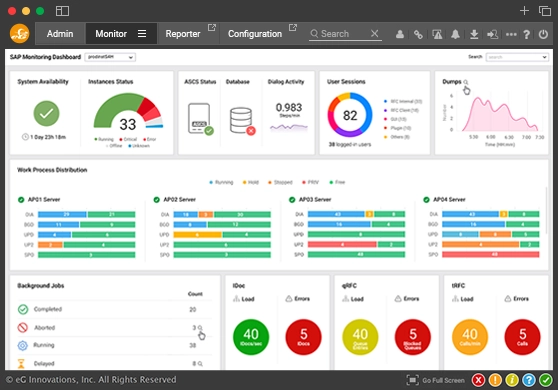Click the qRFC Load yellow 40 circle
This screenshot has width=558, height=390.
[x=360, y=337]
